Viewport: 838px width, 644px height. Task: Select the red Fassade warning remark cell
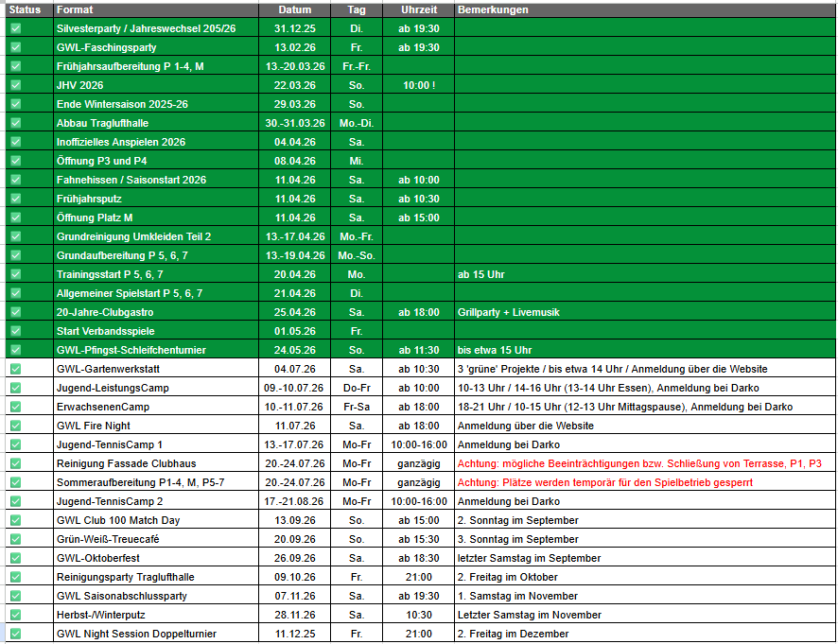click(x=645, y=463)
